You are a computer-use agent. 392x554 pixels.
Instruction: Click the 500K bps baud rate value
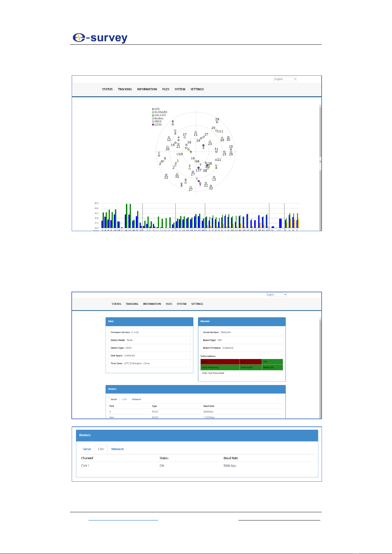point(230,466)
